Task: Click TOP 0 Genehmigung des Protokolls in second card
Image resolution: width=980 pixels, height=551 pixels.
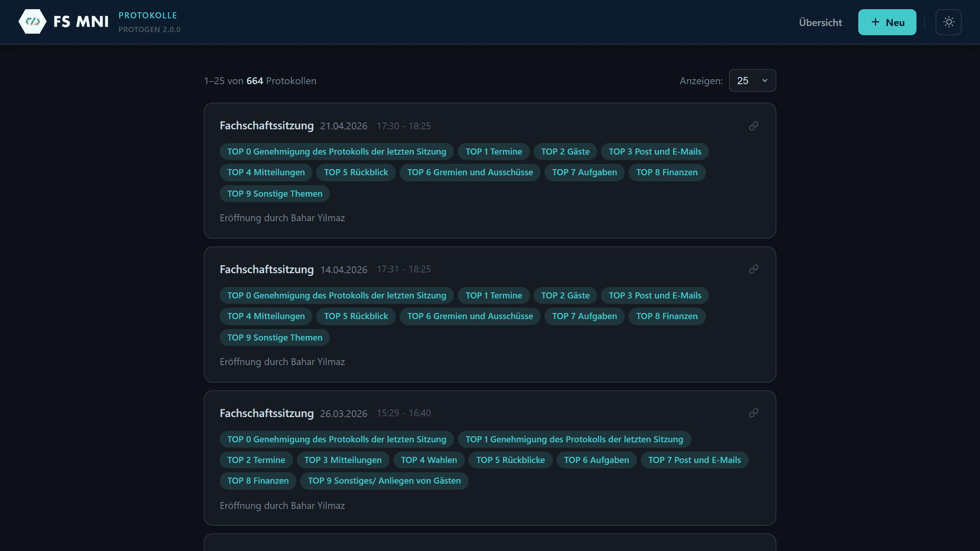Action: (x=336, y=295)
